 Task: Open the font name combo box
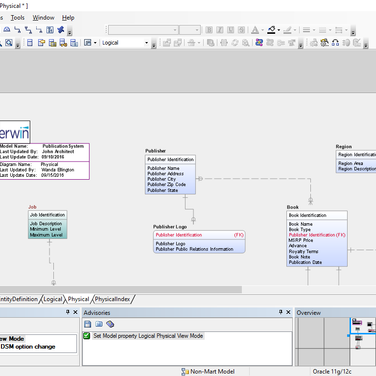coord(143,30)
